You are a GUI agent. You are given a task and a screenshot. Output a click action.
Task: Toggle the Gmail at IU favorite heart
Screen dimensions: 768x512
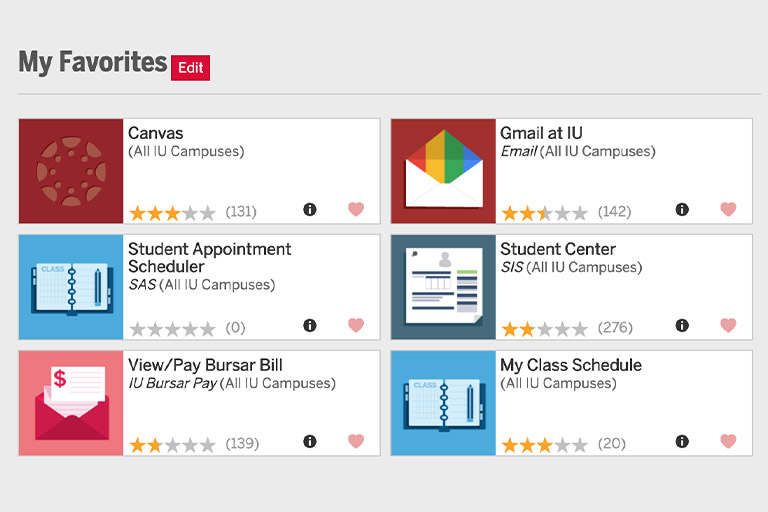click(x=728, y=209)
